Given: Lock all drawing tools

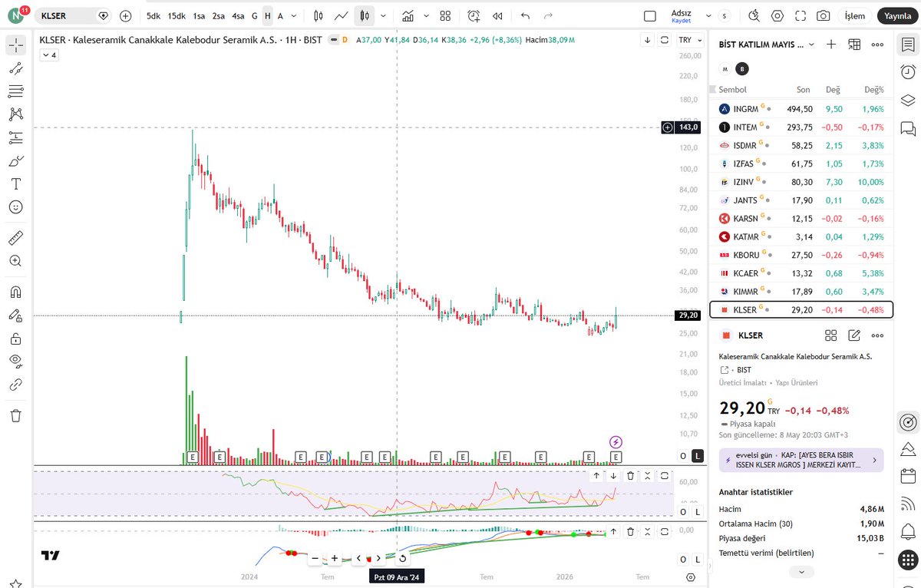Looking at the screenshot, I should (15, 338).
